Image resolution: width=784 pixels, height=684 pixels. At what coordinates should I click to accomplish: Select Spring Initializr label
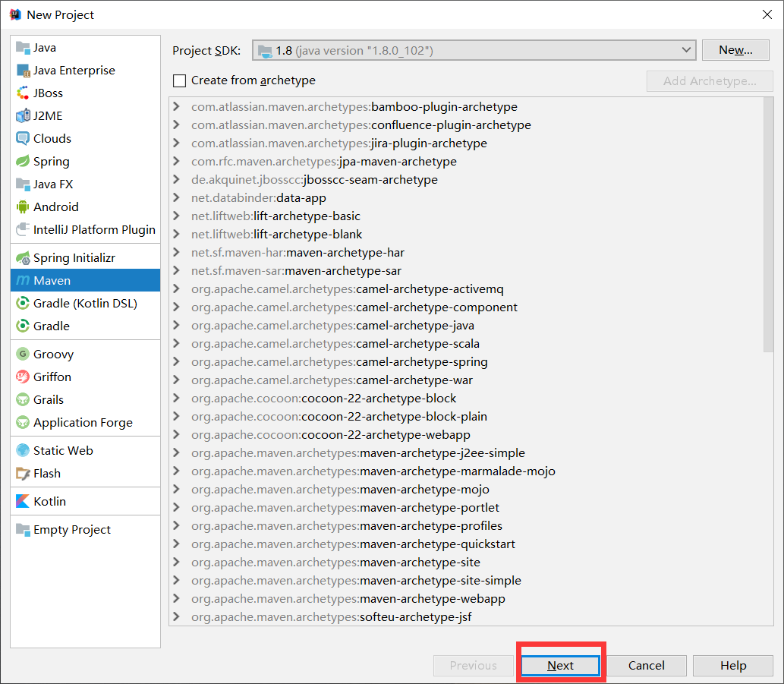(74, 258)
